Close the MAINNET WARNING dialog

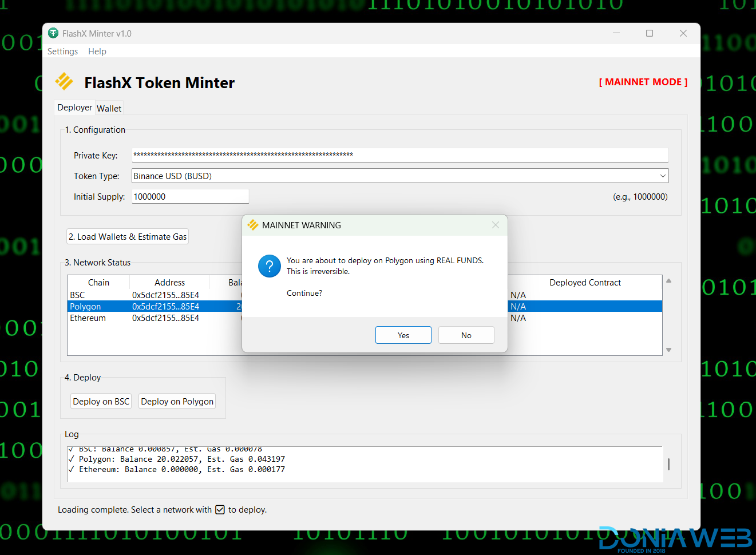495,225
